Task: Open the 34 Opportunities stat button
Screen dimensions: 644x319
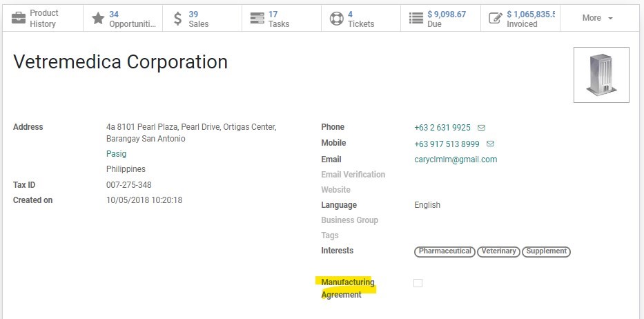Action: pyautogui.click(x=123, y=19)
